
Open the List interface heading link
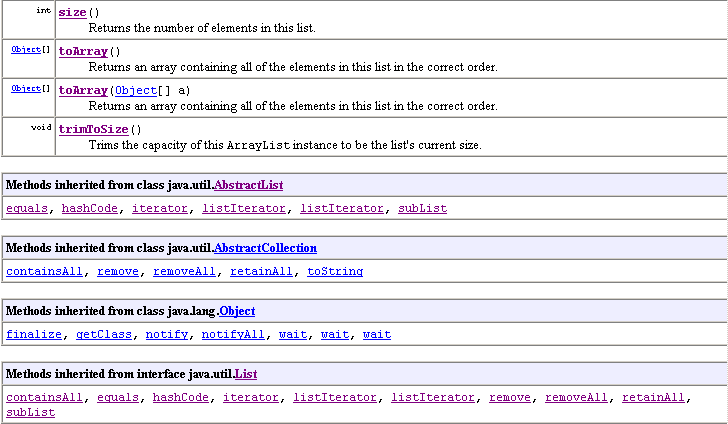[x=246, y=374]
